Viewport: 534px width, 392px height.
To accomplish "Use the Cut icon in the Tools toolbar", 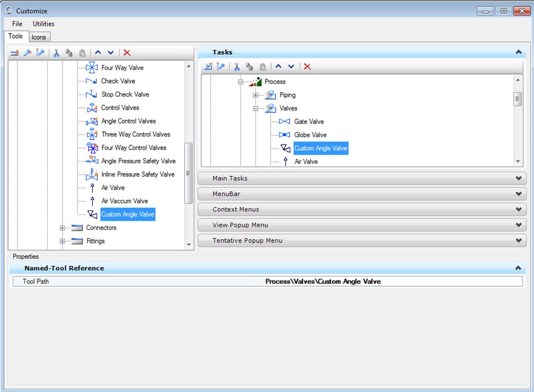I will 56,52.
